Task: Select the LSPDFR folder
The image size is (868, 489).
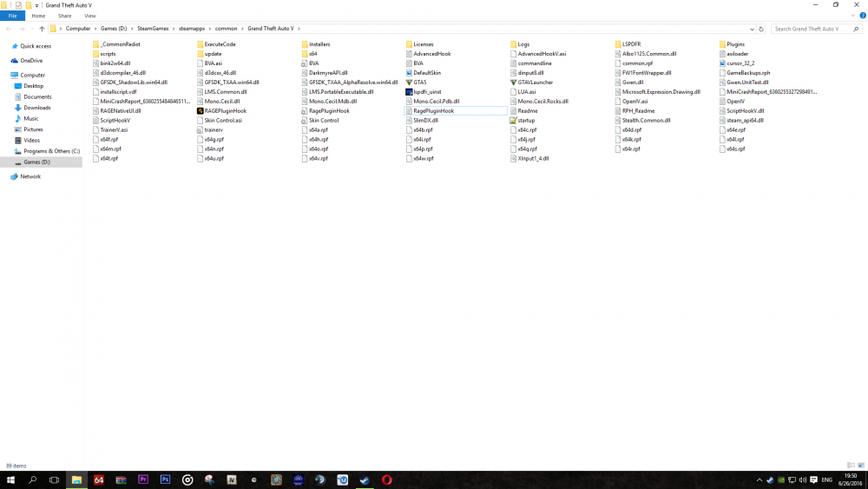Action: click(628, 44)
